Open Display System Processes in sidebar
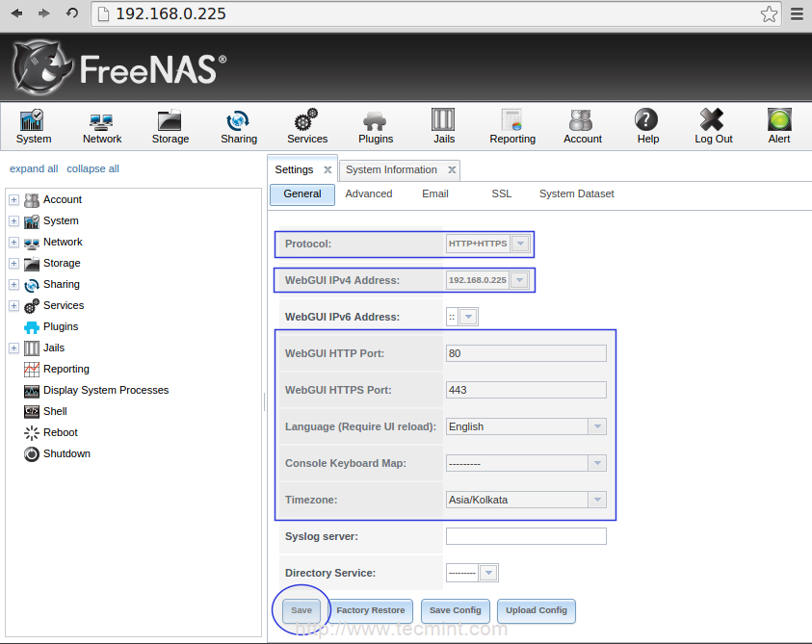 click(106, 390)
